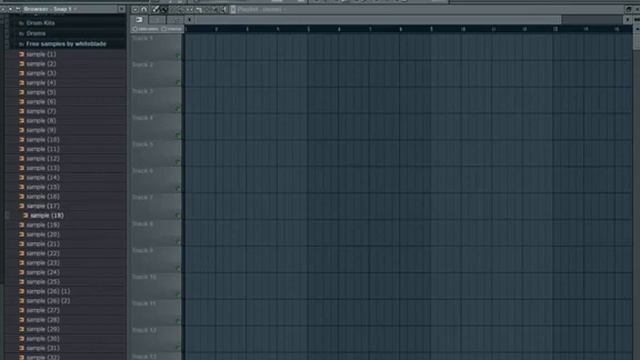Image resolution: width=640 pixels, height=360 pixels.
Task: Toggle the snap magnet icon in playlist toolbar
Action: click(144, 10)
